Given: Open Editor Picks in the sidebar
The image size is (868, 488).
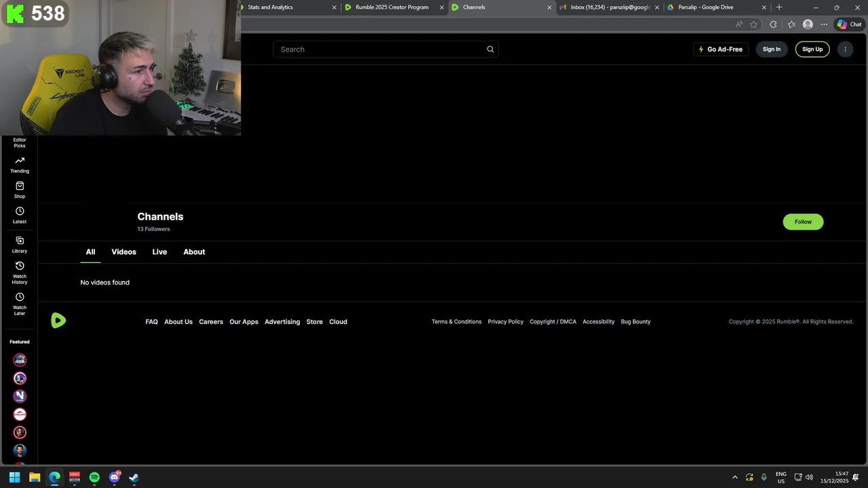Looking at the screenshot, I should (20, 142).
